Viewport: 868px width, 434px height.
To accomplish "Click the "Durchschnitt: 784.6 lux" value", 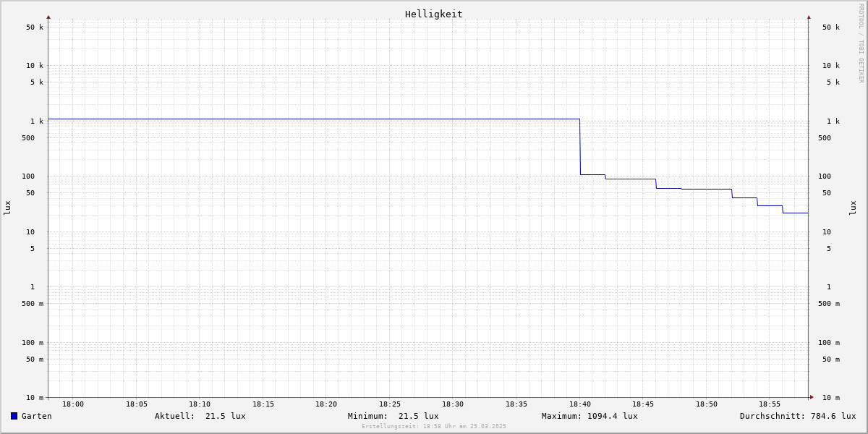I will click(x=798, y=416).
